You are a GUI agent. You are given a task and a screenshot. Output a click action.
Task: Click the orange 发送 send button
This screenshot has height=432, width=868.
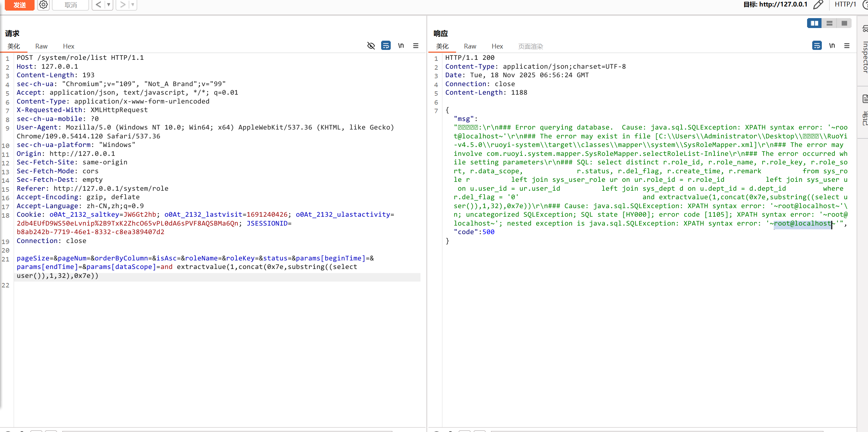coord(20,5)
